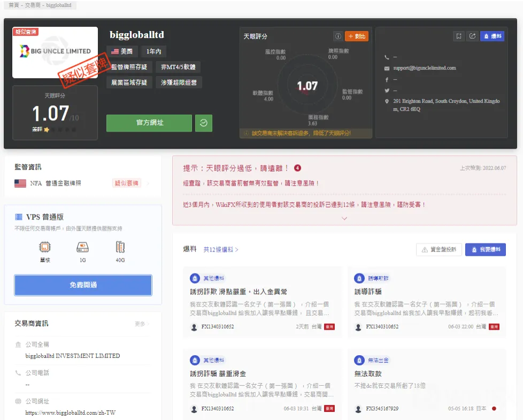The height and width of the screenshot is (420, 523).
Task: Click the 我要爆料 button
Action: (486, 249)
